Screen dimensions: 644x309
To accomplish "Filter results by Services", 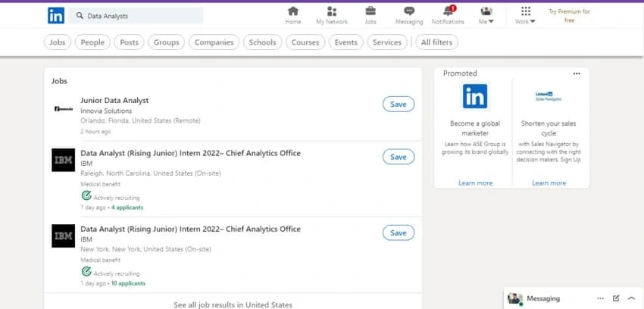I will (x=387, y=42).
